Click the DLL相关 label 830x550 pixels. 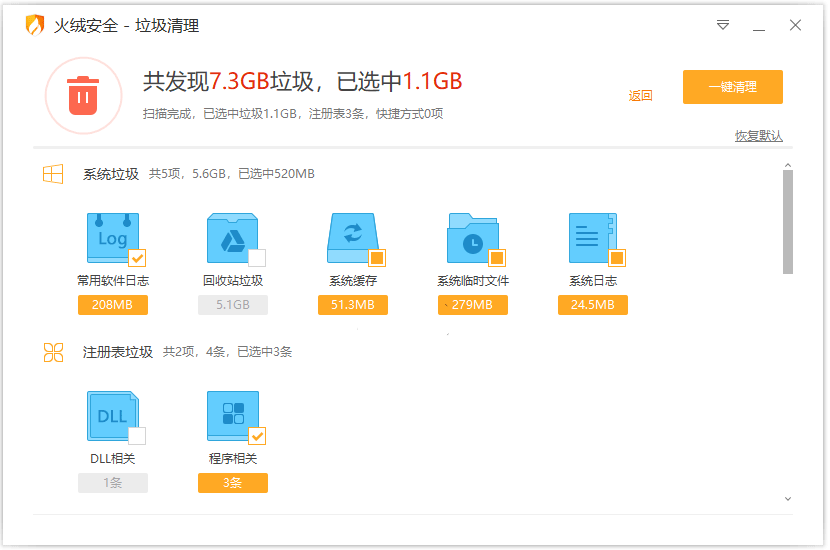113,458
